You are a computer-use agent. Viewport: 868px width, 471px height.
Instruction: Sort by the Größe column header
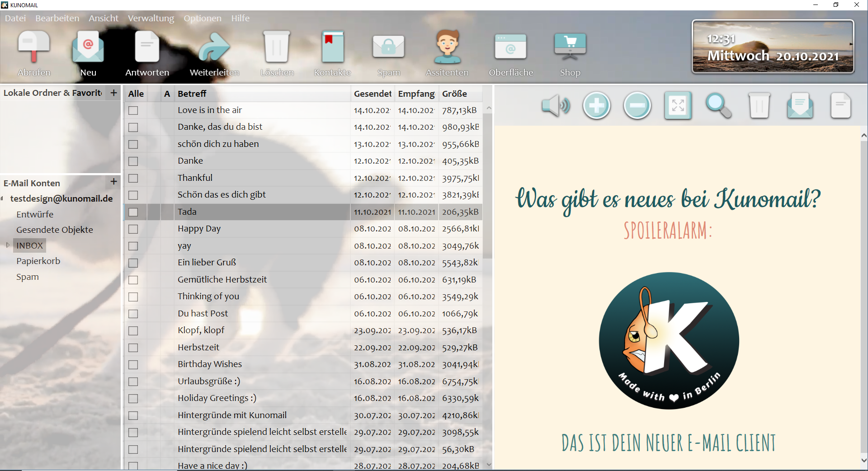pos(460,94)
